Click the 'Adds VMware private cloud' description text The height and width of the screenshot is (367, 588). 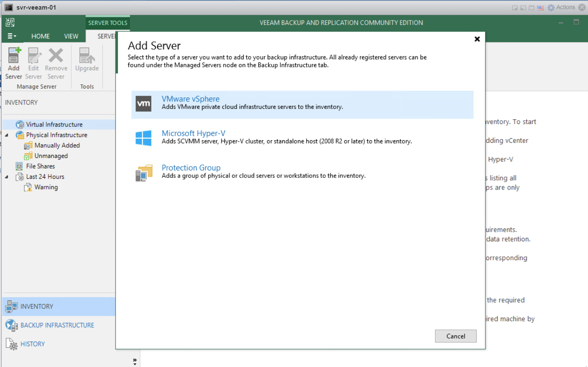pos(252,107)
